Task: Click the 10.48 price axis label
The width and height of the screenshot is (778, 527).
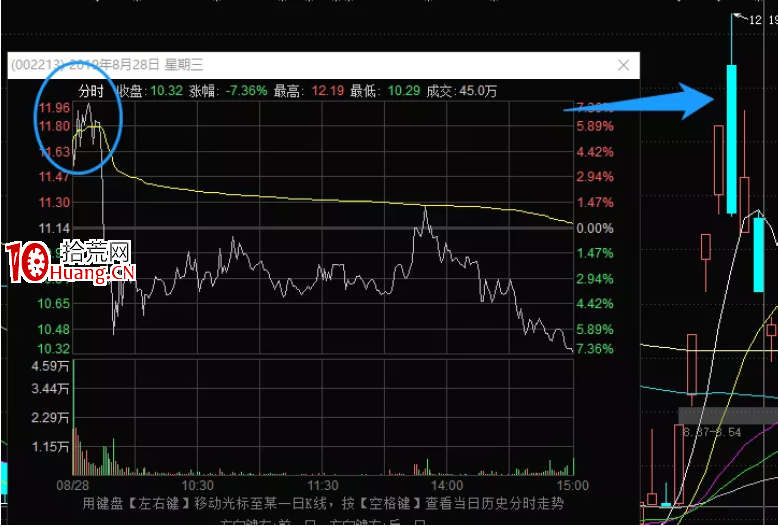Action: pos(54,329)
